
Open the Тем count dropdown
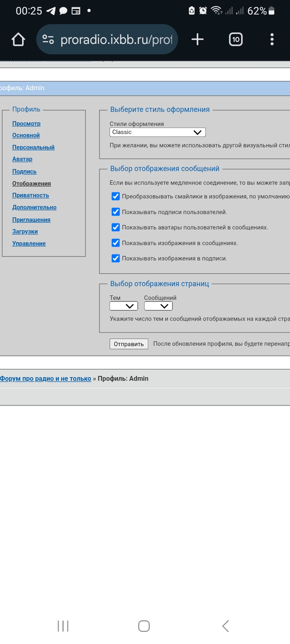tap(124, 306)
